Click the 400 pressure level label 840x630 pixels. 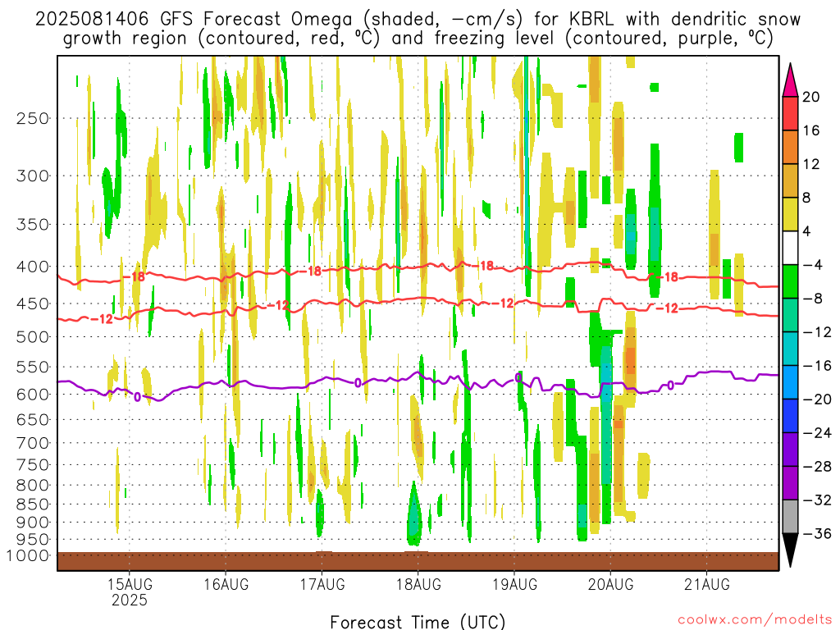tap(33, 267)
